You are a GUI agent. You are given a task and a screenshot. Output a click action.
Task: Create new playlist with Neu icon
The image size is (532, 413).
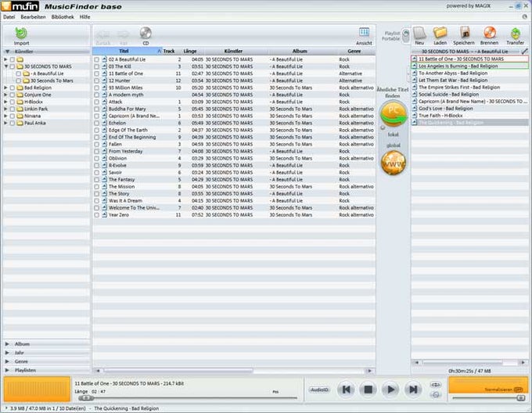(419, 33)
